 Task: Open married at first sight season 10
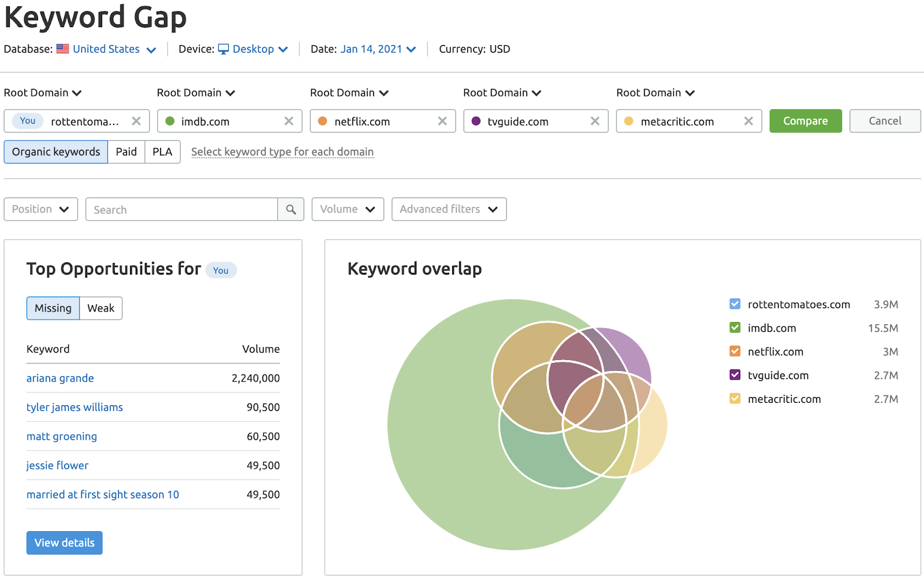pos(103,495)
